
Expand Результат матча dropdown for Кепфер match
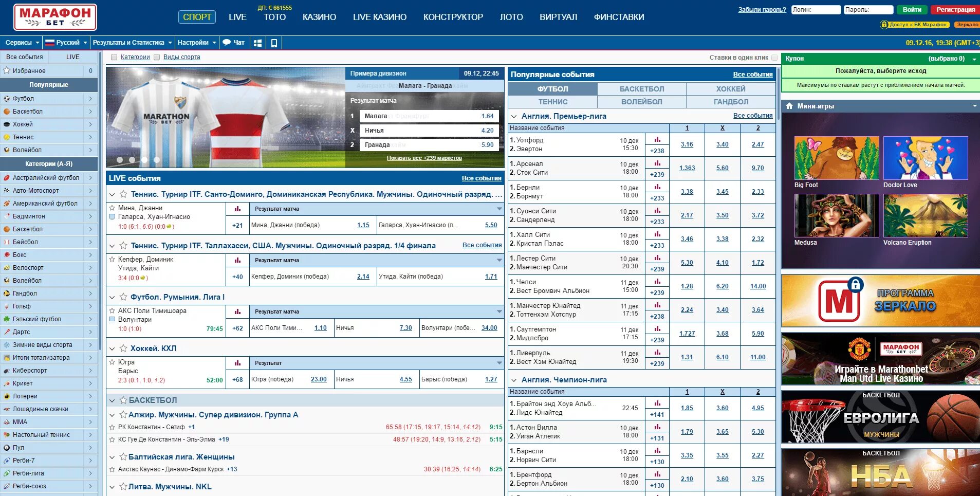click(x=499, y=260)
